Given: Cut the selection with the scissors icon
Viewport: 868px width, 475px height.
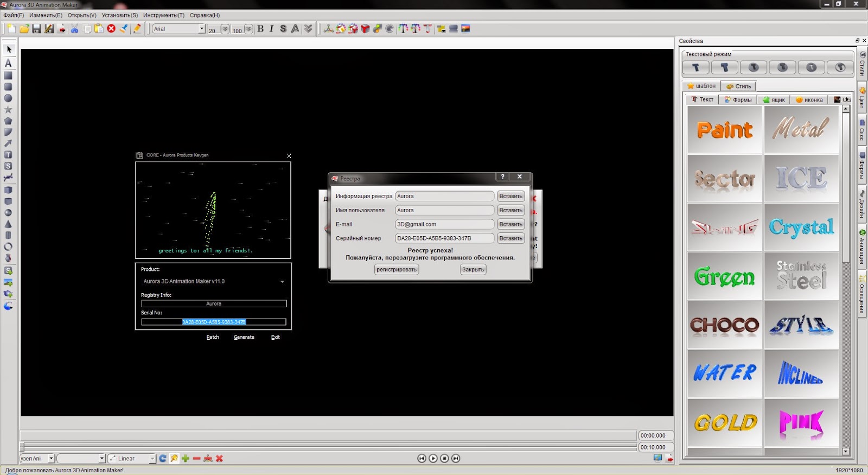Looking at the screenshot, I should click(x=74, y=29).
